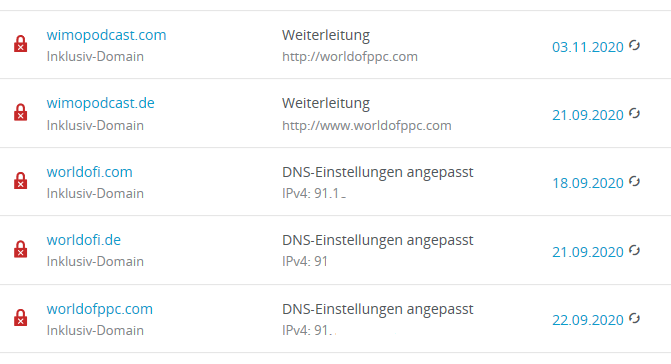The width and height of the screenshot is (671, 364).
Task: Click the red SSL lock icon for worldofppc.com
Action: click(21, 317)
